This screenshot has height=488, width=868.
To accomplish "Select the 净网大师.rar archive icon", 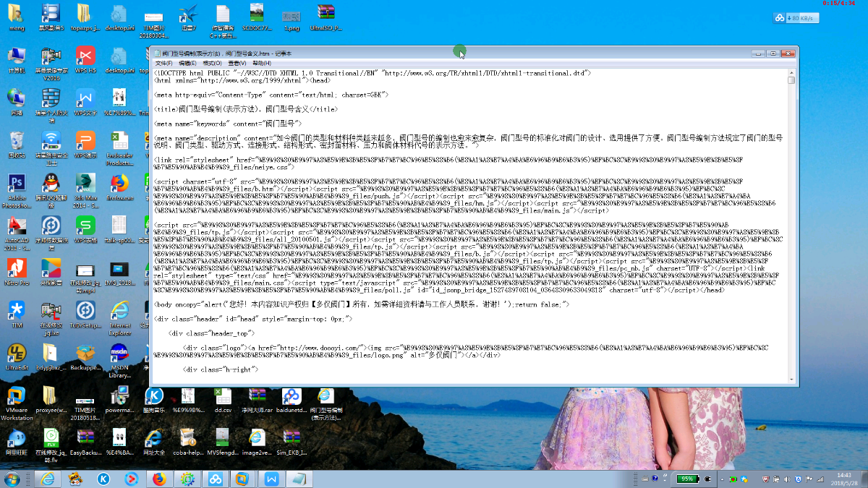I will pyautogui.click(x=258, y=399).
